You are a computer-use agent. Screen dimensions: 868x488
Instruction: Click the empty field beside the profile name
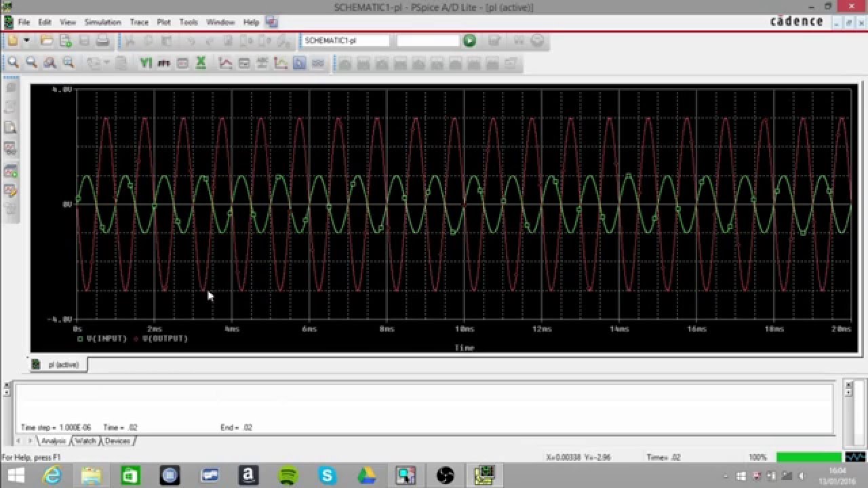click(428, 41)
